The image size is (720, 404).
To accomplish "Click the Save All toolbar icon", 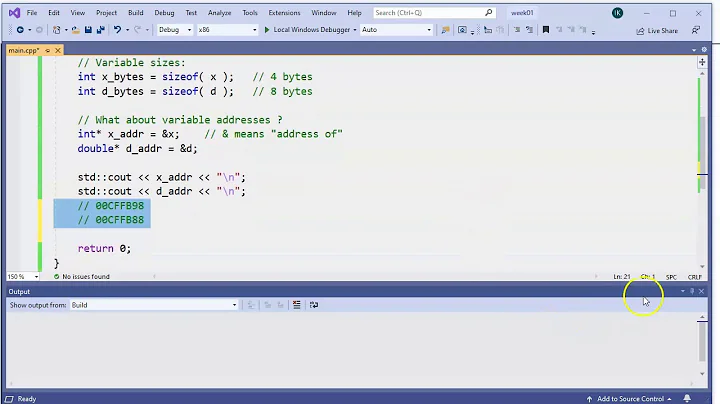I will [99, 30].
